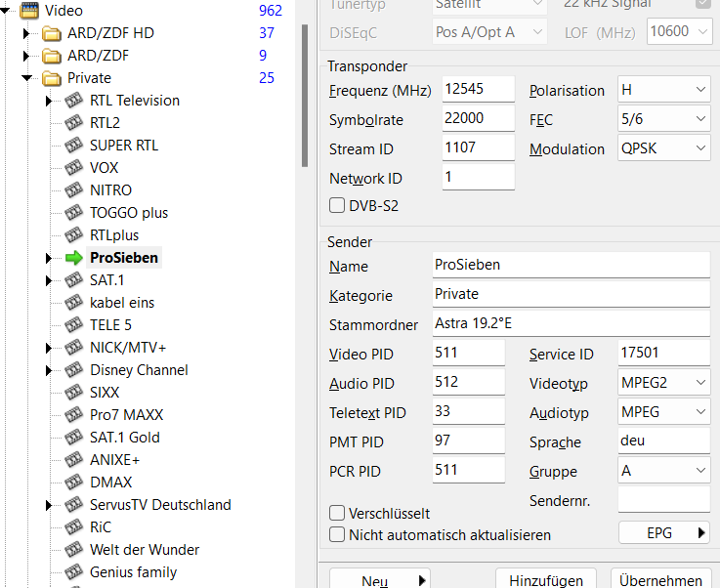Open the Polarisation dropdown
Viewport: 720px width, 588px height.
click(x=663, y=90)
